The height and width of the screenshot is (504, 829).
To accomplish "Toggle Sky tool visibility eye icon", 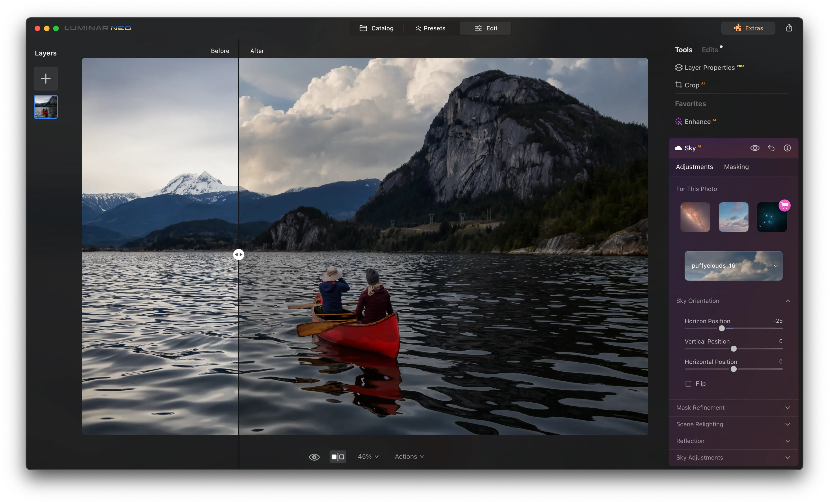I will point(755,148).
